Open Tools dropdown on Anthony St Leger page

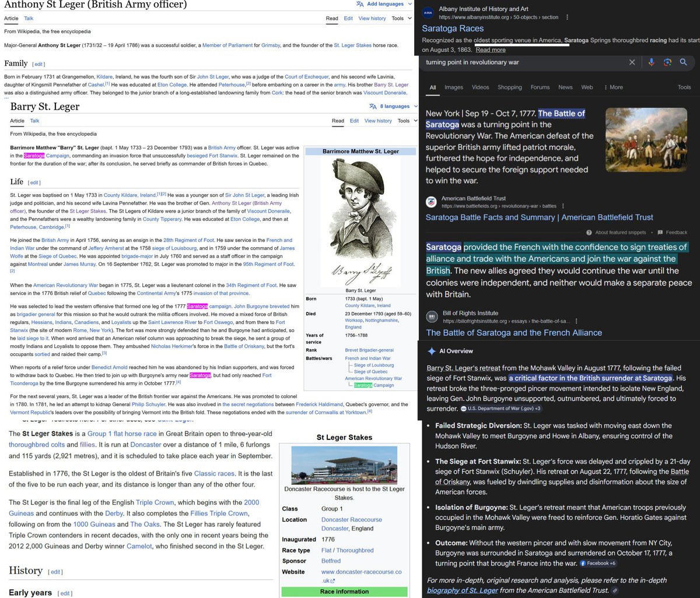401,19
